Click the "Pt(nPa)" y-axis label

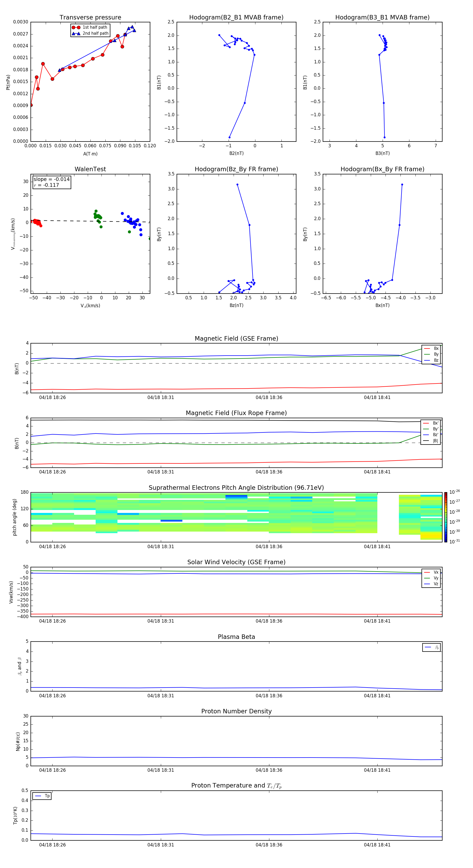pyautogui.click(x=8, y=82)
